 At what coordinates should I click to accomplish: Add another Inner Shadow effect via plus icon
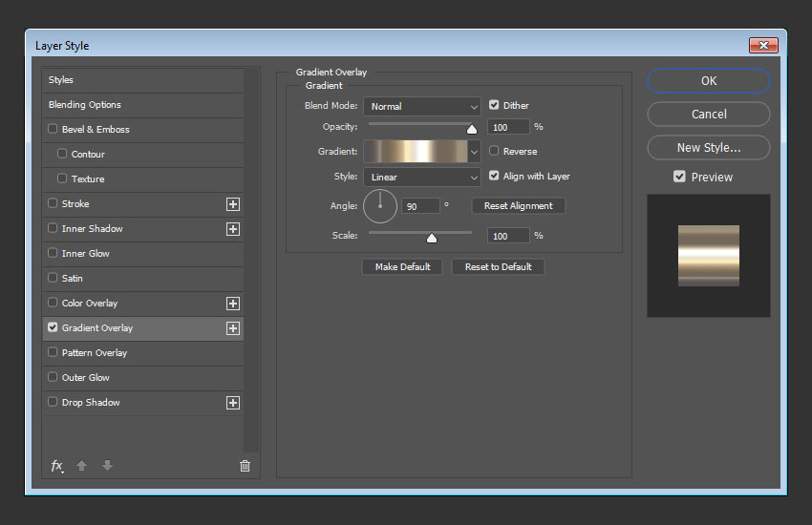click(232, 229)
